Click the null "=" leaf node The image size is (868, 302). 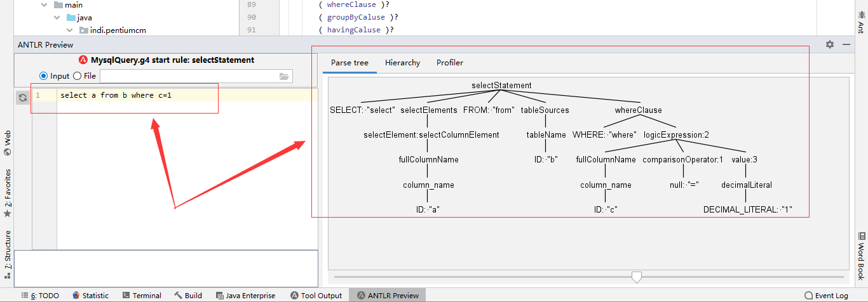coord(683,185)
